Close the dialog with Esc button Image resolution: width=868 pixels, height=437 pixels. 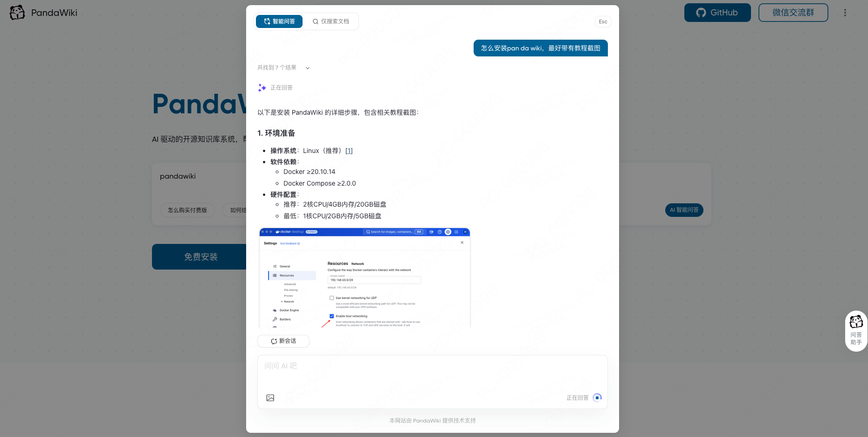coord(603,21)
